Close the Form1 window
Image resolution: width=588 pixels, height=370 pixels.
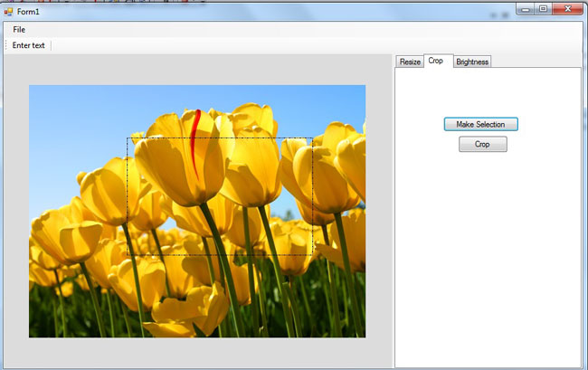click(567, 9)
